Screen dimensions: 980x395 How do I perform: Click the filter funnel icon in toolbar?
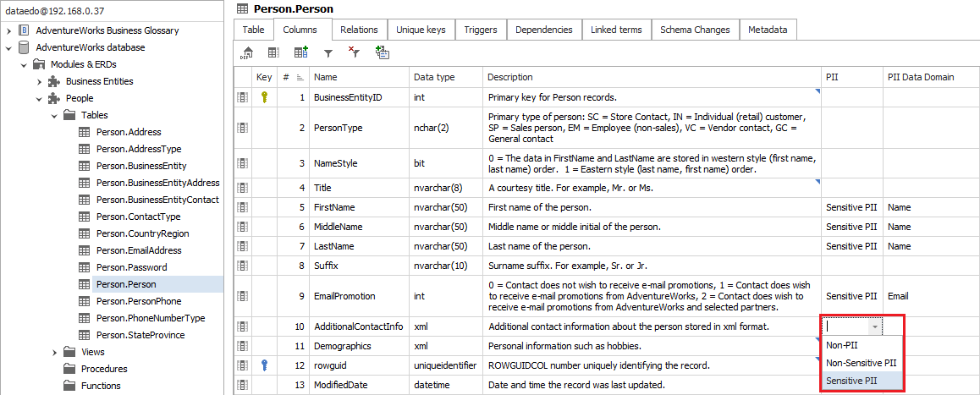click(x=328, y=52)
